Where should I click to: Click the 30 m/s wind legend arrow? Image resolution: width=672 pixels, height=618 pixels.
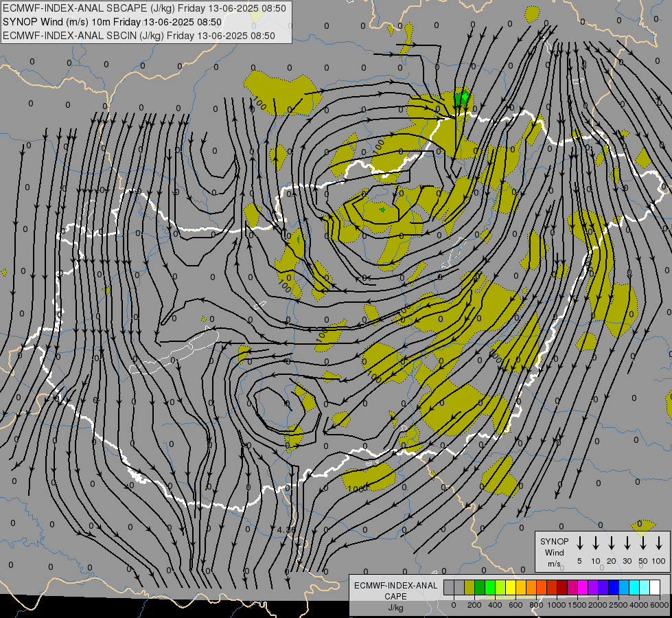click(627, 543)
